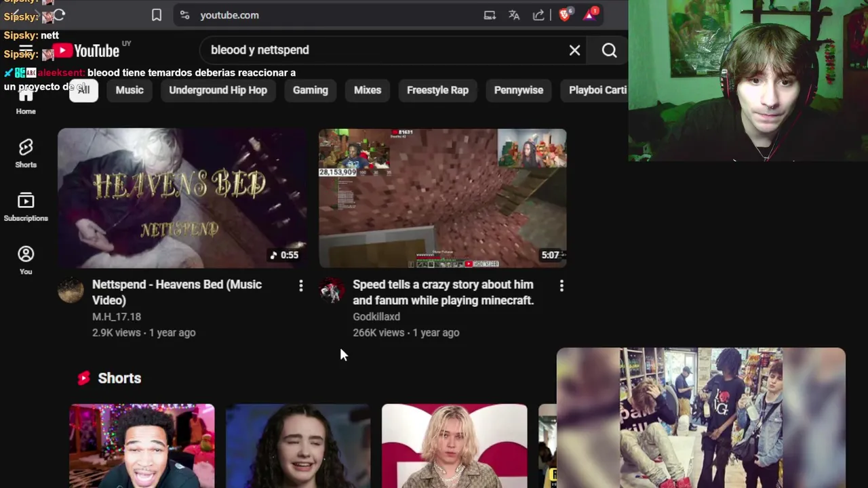Select the Music filter chip
This screenshot has width=868, height=488.
coord(130,90)
